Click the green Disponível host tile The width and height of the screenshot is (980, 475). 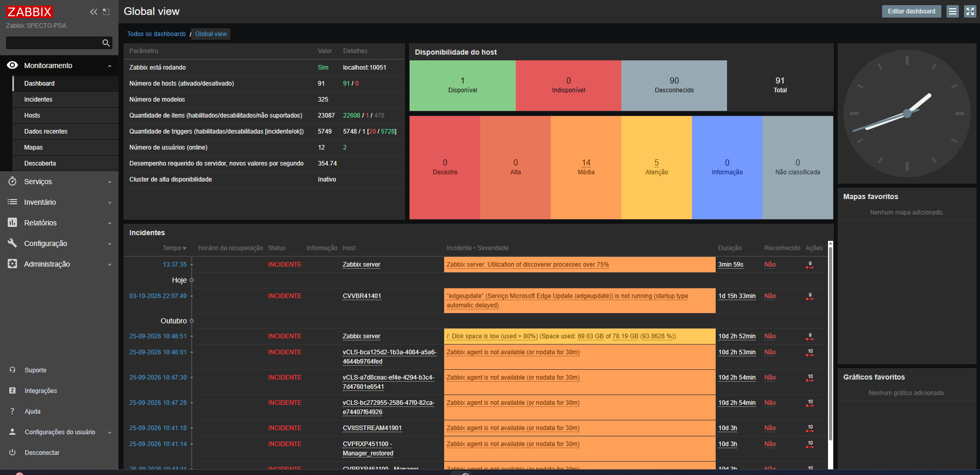pyautogui.click(x=463, y=86)
